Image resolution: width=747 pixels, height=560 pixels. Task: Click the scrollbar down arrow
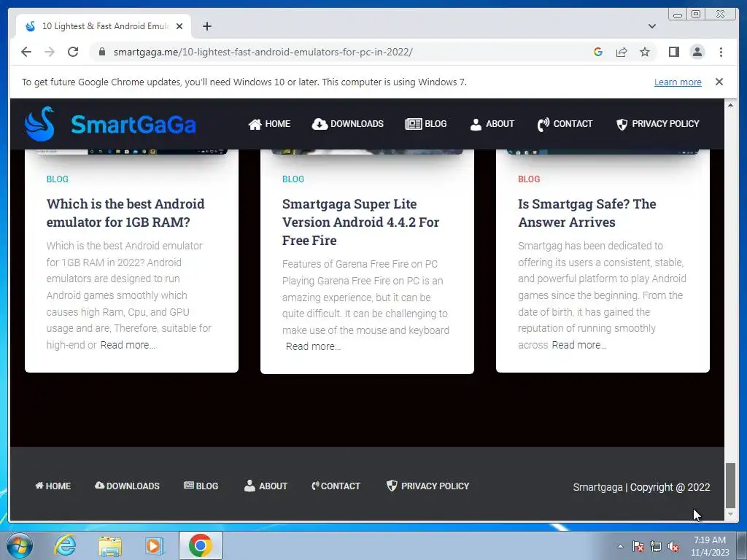point(730,515)
